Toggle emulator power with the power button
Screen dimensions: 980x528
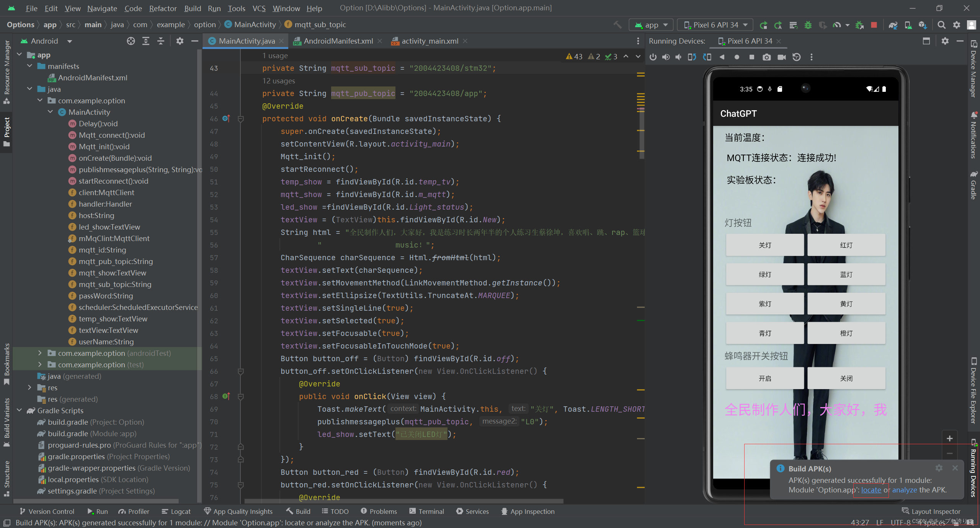pos(653,57)
